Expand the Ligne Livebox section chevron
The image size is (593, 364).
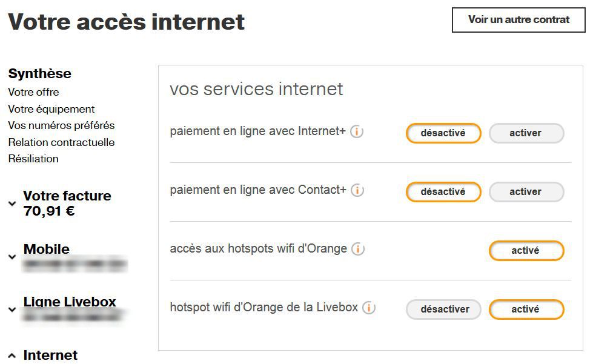(x=12, y=309)
